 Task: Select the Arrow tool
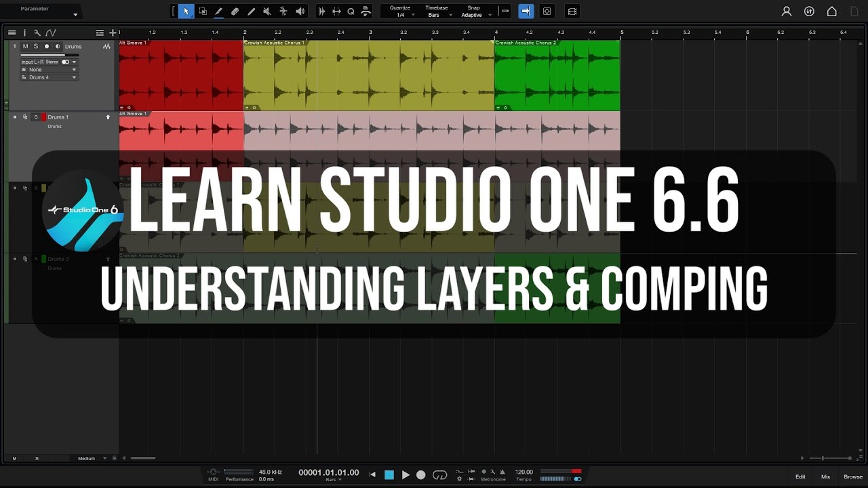pyautogui.click(x=186, y=12)
